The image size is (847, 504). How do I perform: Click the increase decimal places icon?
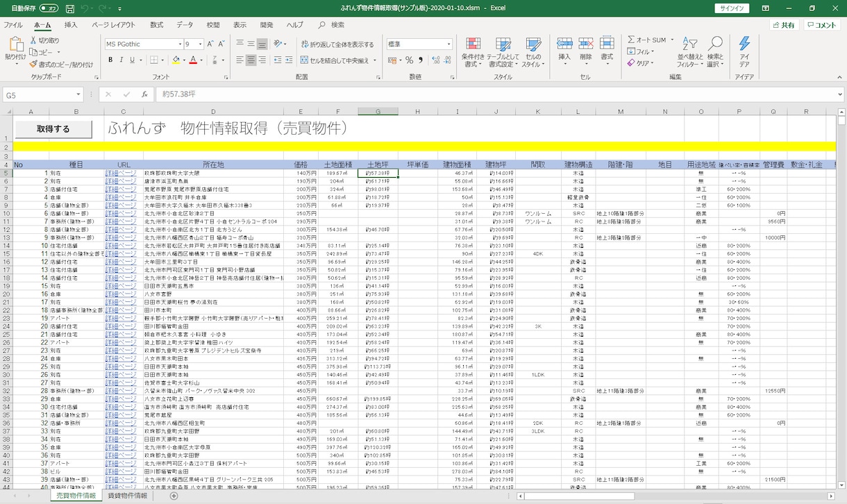click(435, 60)
